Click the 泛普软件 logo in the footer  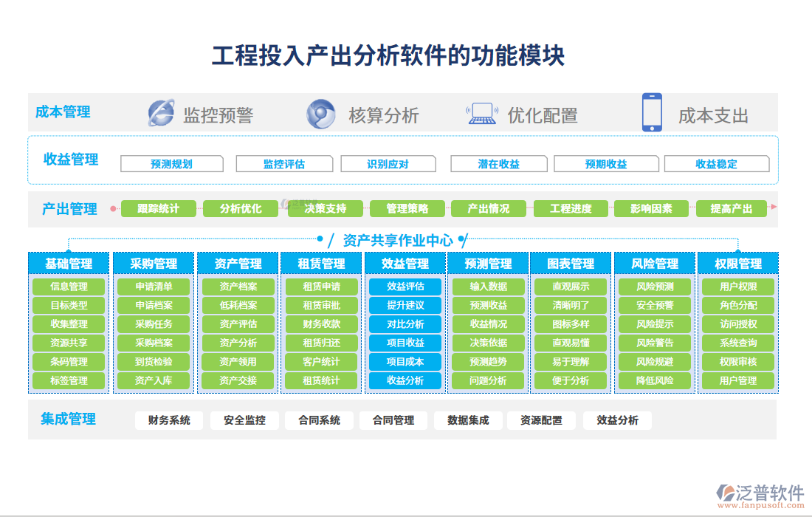pos(755,490)
